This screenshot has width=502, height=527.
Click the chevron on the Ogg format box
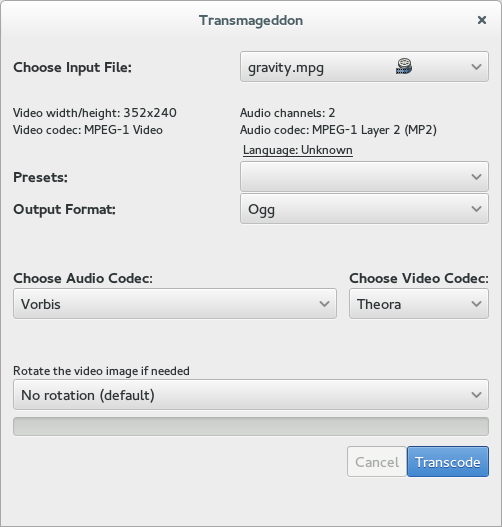coord(476,209)
